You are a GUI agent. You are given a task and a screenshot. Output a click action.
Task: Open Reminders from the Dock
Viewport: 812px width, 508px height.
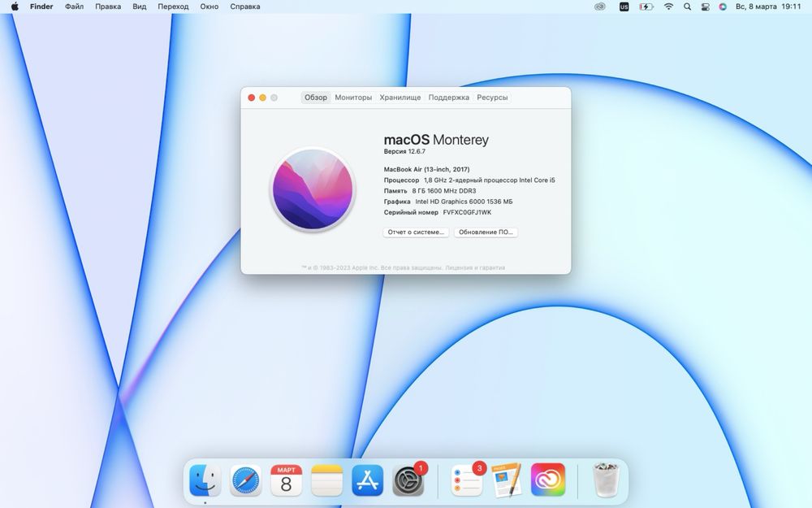click(467, 480)
